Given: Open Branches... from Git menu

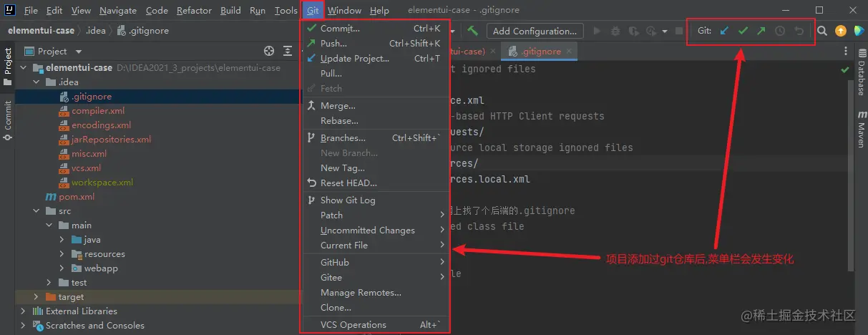Looking at the screenshot, I should pos(375,138).
